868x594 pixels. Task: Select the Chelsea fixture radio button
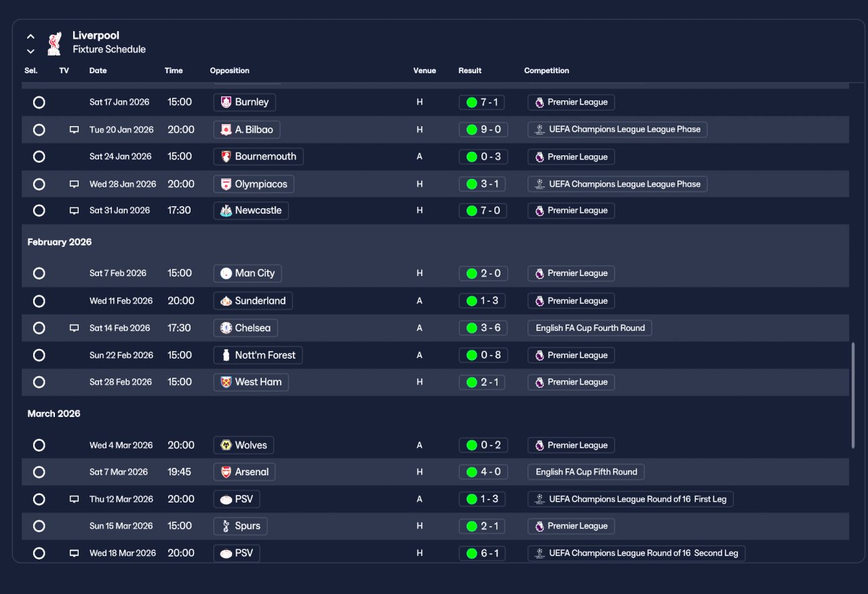[x=39, y=328]
